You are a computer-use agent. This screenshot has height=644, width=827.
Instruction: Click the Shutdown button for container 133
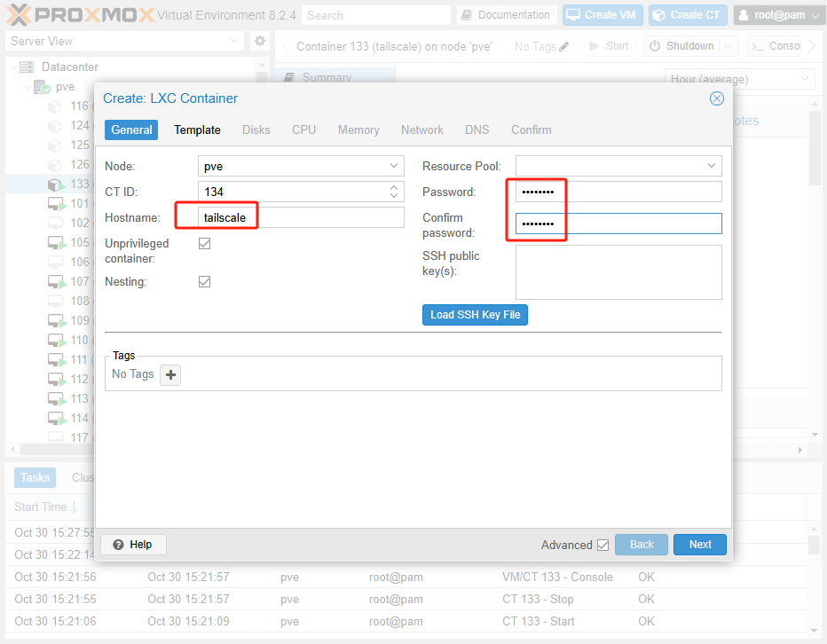point(682,46)
